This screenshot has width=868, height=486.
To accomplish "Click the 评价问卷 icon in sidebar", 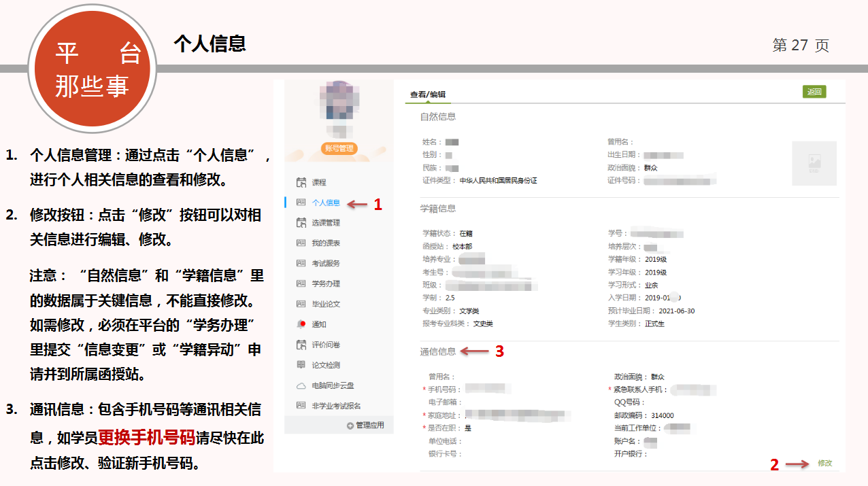I will coord(301,345).
